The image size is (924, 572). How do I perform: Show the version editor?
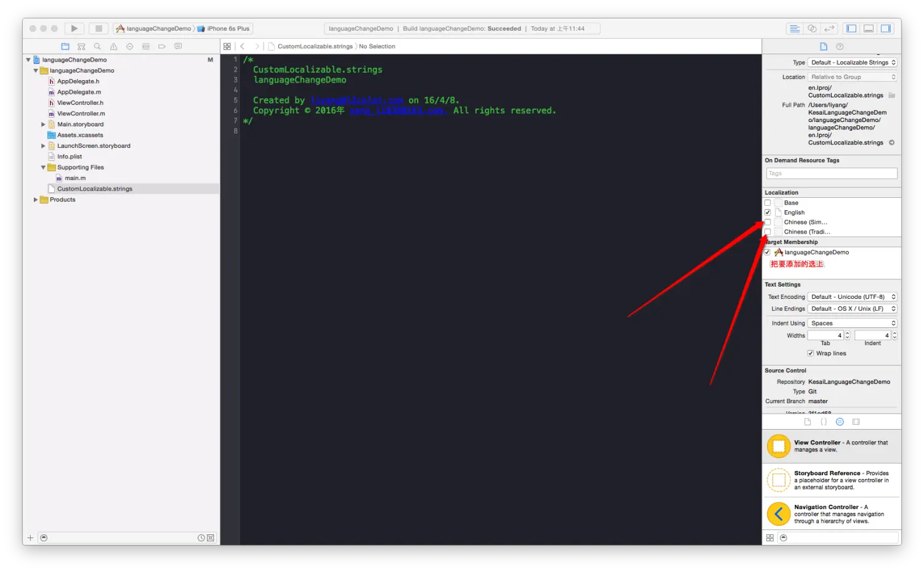829,28
